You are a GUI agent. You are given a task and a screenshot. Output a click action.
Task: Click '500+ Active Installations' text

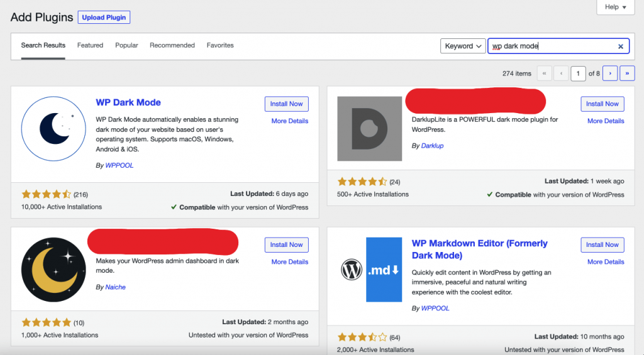(x=373, y=194)
